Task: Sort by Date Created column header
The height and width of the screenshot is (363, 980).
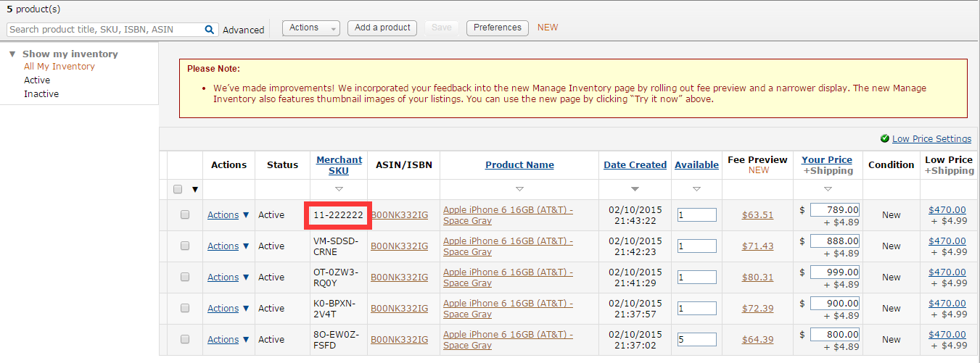Action: pyautogui.click(x=635, y=165)
